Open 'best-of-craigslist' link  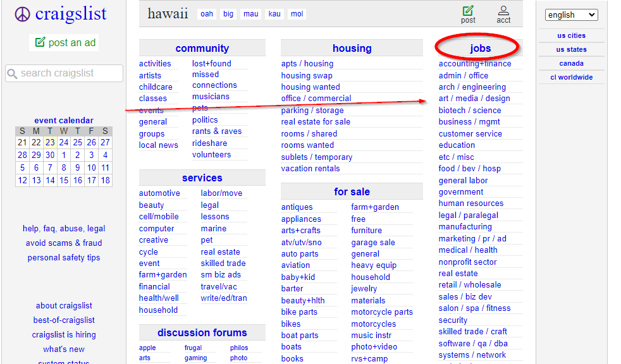click(64, 320)
